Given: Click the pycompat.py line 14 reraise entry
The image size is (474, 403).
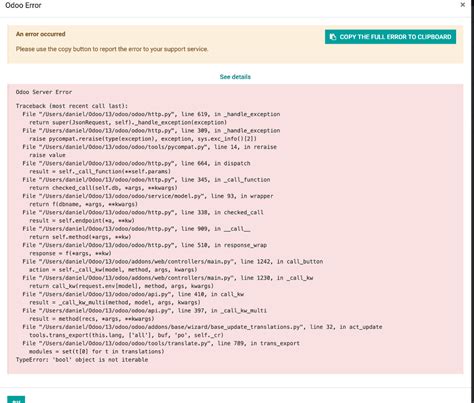Looking at the screenshot, I should [150, 147].
